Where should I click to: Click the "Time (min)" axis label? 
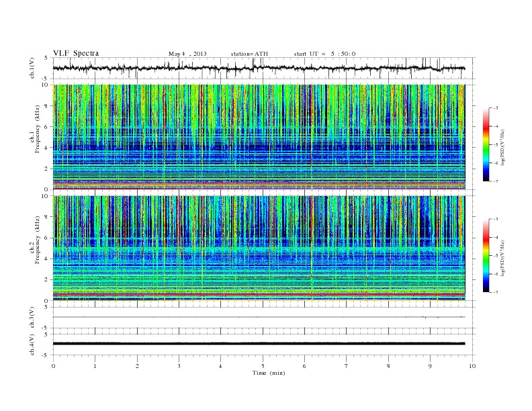[x=269, y=373]
